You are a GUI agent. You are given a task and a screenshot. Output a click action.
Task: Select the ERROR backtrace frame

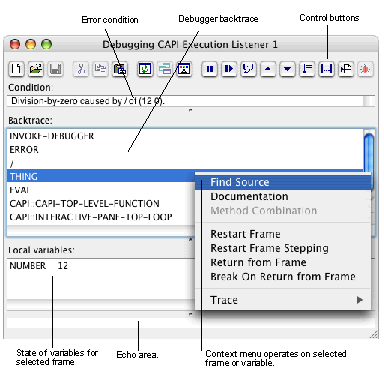point(185,150)
